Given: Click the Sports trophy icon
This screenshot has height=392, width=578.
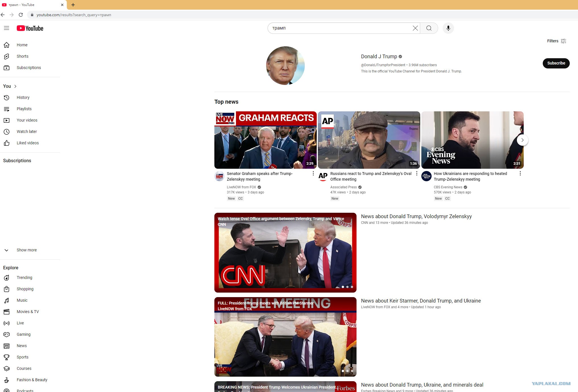Looking at the screenshot, I should [7, 357].
